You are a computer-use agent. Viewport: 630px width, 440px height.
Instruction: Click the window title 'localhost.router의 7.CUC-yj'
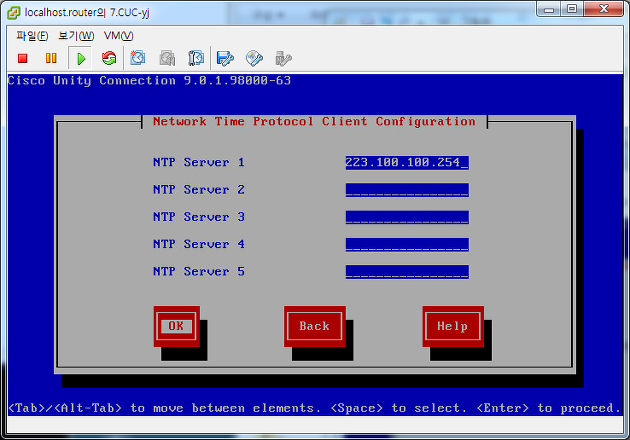87,12
